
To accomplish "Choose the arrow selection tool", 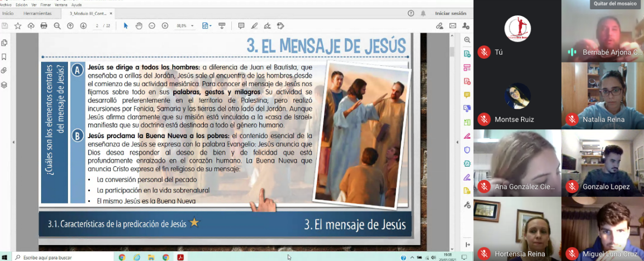I will [126, 26].
